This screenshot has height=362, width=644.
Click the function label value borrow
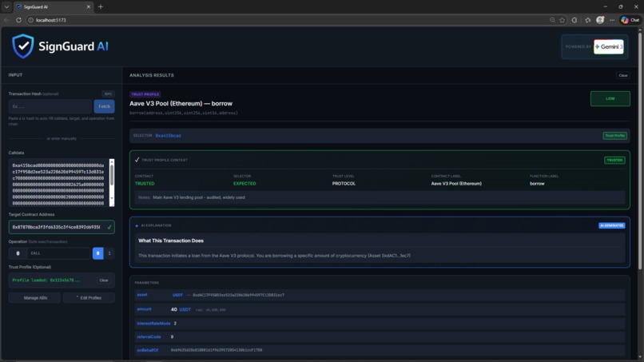click(x=537, y=184)
